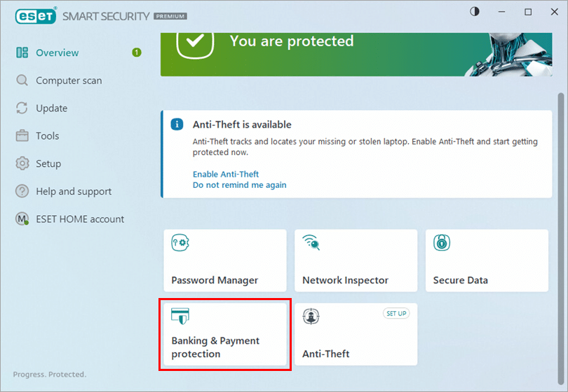Click the Computer scan magnifier icon

tap(22, 80)
